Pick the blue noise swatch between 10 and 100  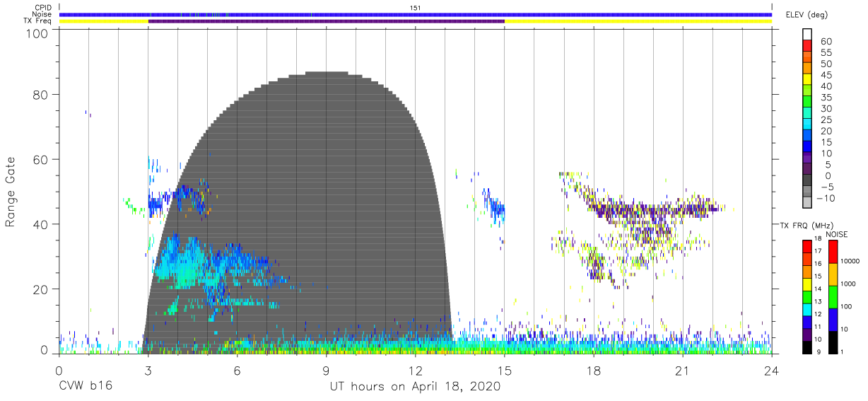click(833, 320)
